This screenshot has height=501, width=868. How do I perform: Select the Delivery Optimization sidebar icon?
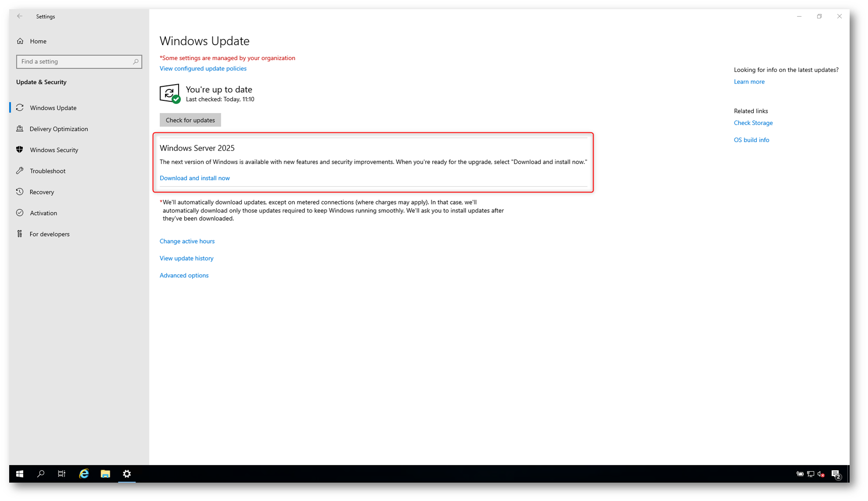coord(20,129)
